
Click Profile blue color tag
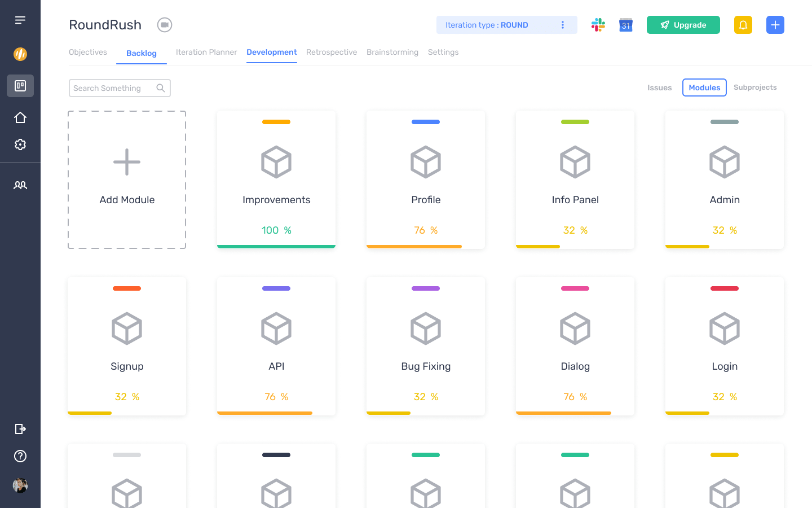point(426,122)
